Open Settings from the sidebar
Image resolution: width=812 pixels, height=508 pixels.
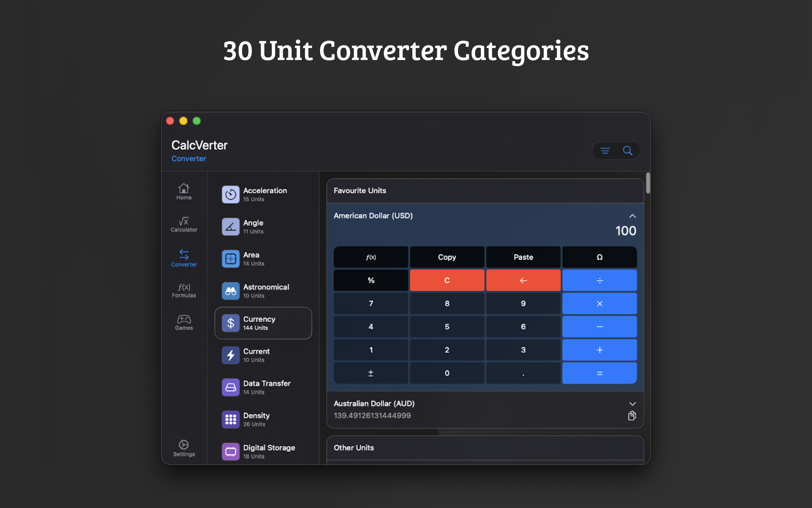[184, 448]
